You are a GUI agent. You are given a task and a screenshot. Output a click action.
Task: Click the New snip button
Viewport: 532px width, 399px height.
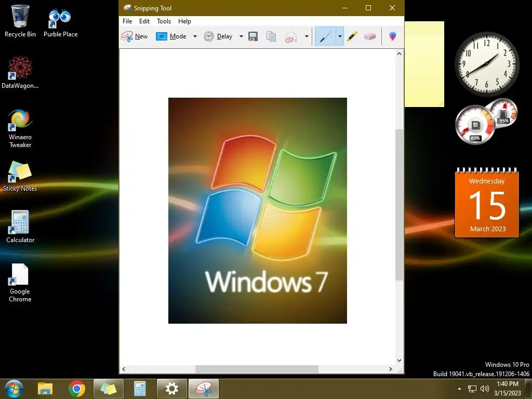(x=135, y=36)
